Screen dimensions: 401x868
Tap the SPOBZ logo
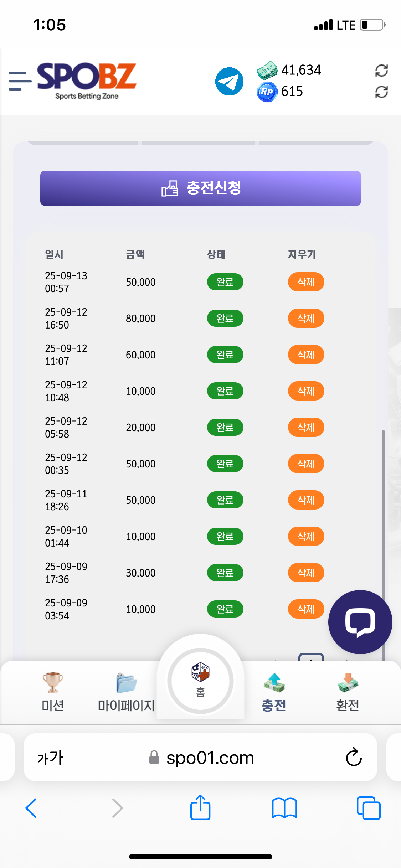[87, 81]
